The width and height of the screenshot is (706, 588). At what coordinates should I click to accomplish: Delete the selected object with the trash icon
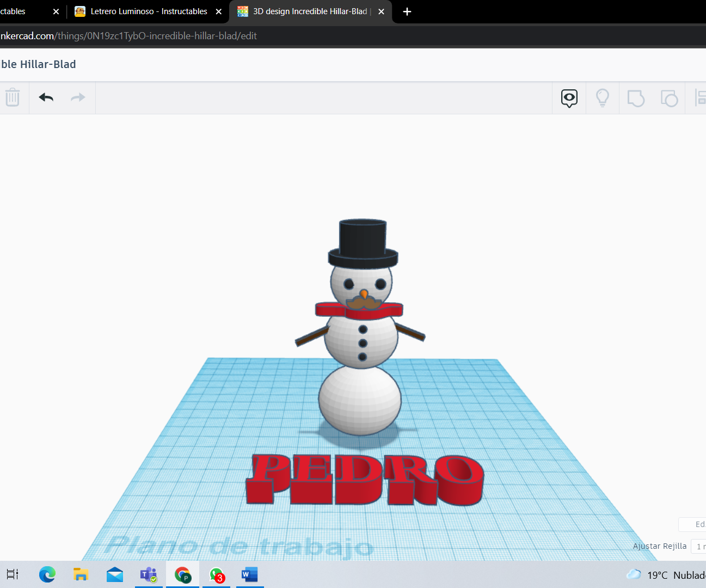coord(13,97)
